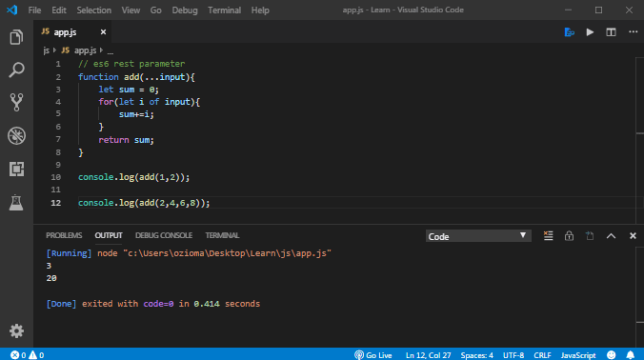The image size is (644, 360).
Task: Open the Search view in activity bar
Action: coord(16,70)
